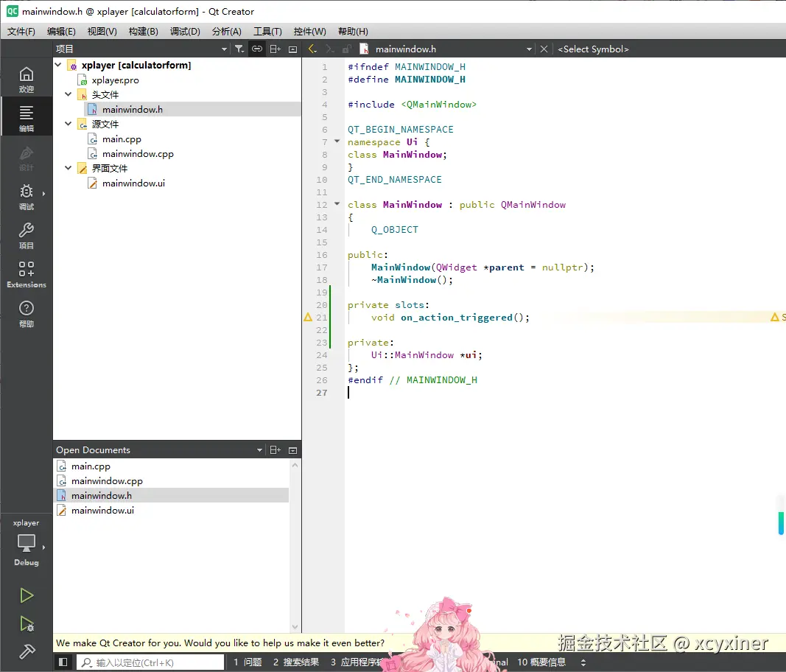Click the Build hammer icon
This screenshot has width=786, height=672.
pos(27,652)
